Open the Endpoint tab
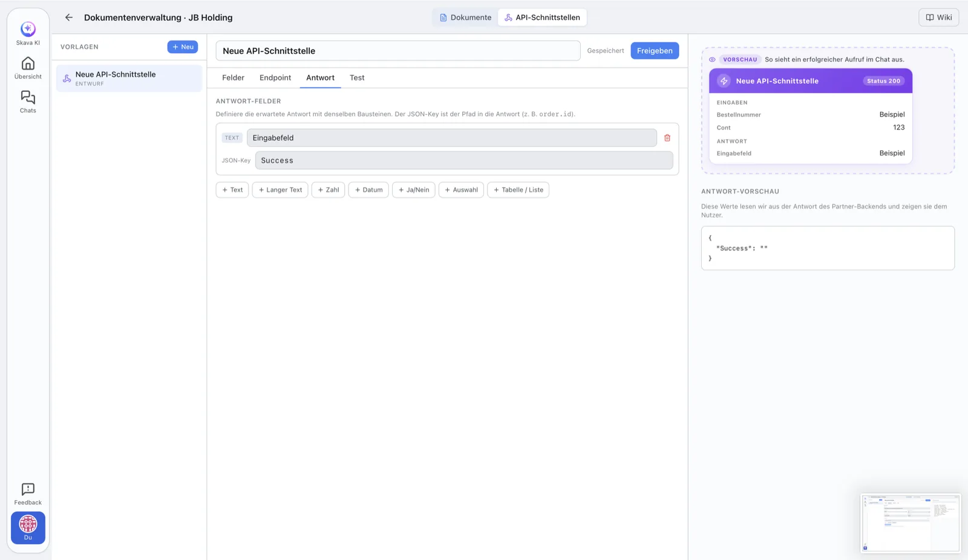The width and height of the screenshot is (968, 560). 275,77
